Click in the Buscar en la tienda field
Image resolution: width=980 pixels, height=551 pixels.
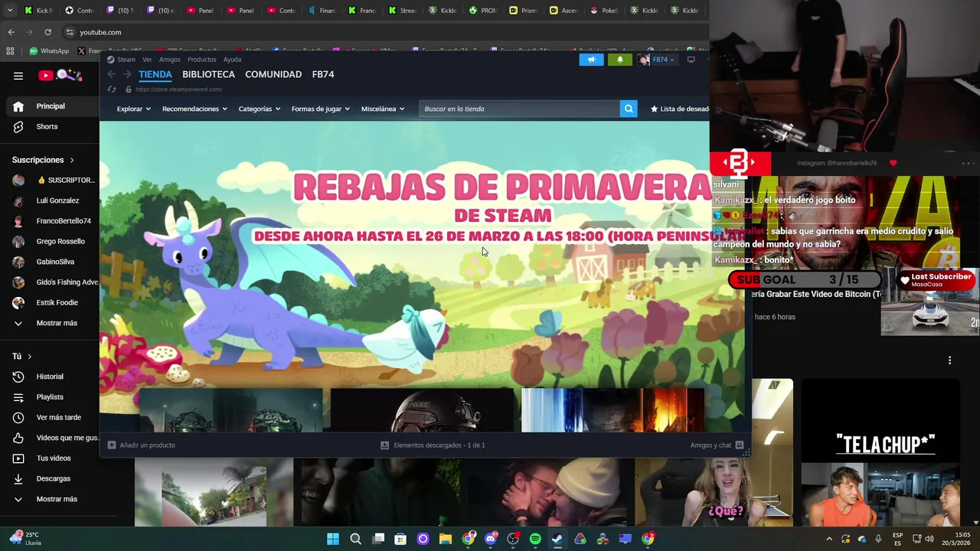click(x=519, y=109)
